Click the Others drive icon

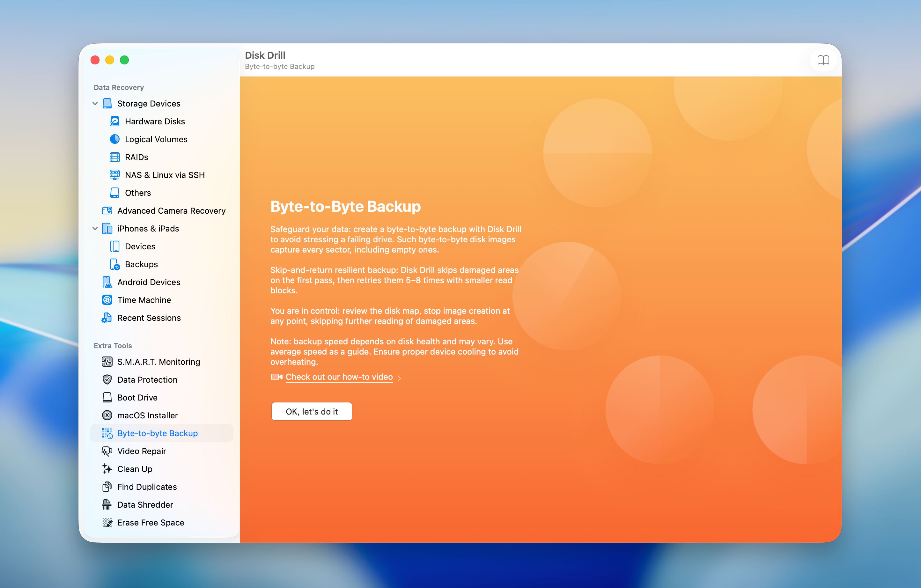coord(115,193)
